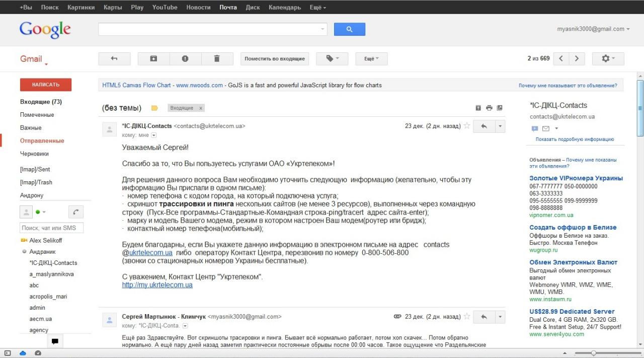Open YouTube from the top navigation bar
This screenshot has width=644, height=358.
165,8
